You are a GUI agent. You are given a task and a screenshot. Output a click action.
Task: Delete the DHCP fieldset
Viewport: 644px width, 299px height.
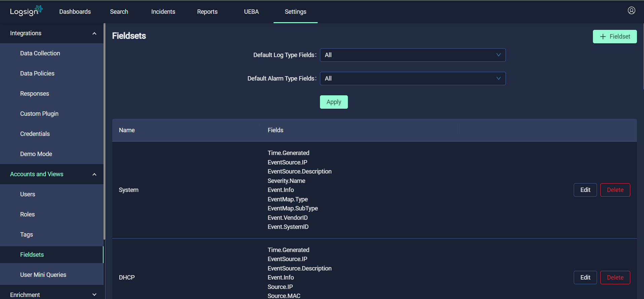coord(615,278)
